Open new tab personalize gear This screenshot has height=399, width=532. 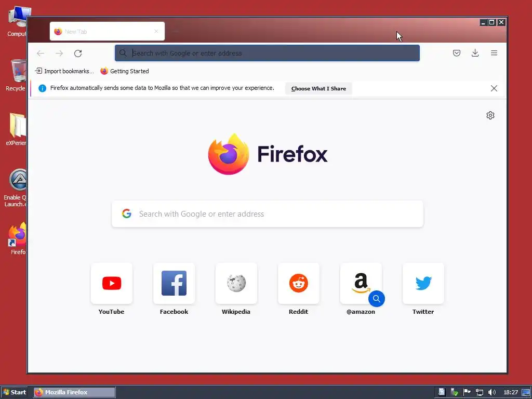click(490, 115)
